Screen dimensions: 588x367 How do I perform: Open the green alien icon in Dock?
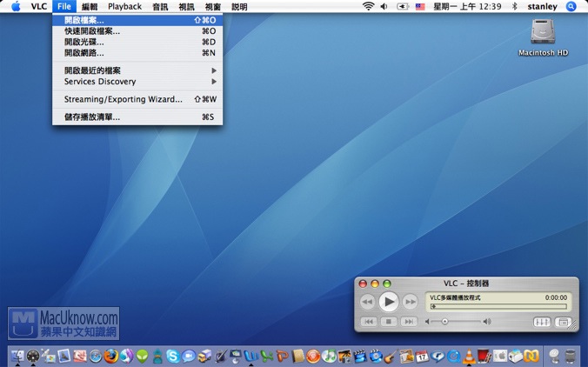[x=142, y=356]
